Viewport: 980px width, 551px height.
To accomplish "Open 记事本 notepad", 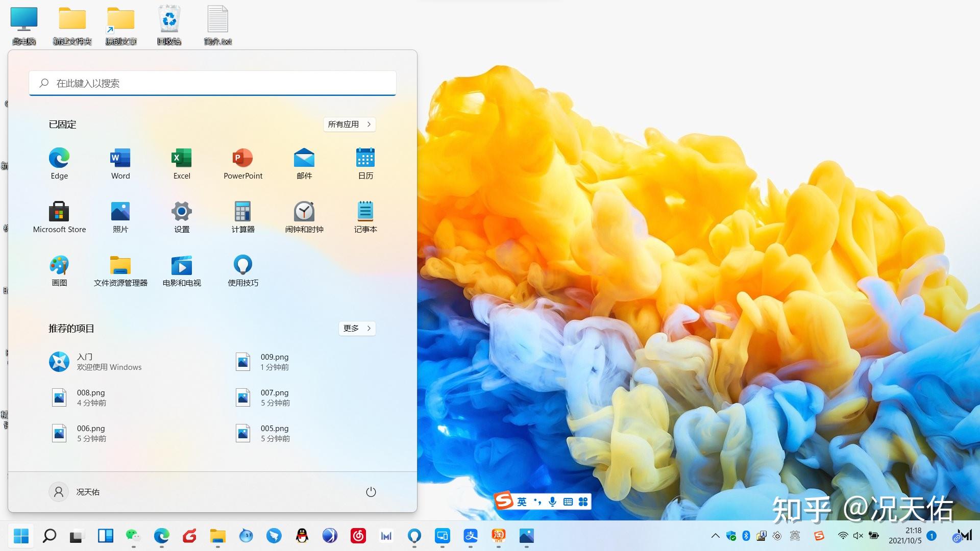I will (x=365, y=217).
